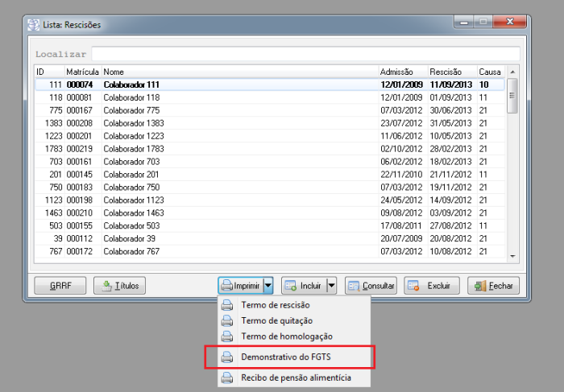
Task: Sort by the Matrícula column header
Action: [82, 72]
